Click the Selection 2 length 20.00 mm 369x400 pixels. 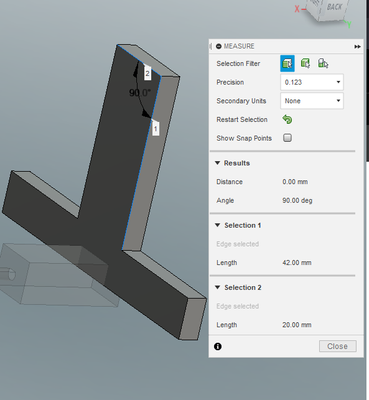click(297, 325)
